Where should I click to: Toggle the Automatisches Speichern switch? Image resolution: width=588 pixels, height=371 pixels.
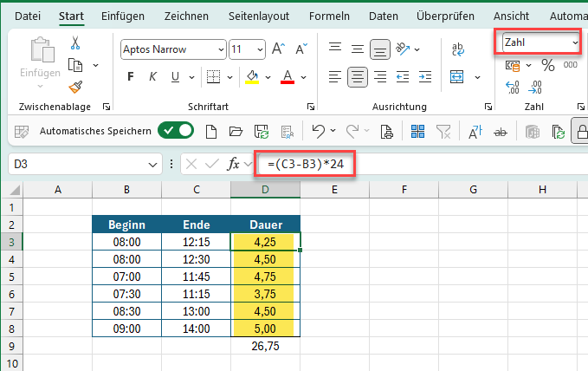(176, 132)
